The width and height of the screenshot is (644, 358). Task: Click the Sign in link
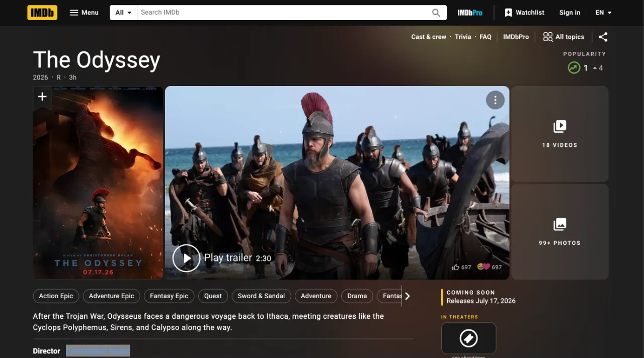tap(570, 13)
